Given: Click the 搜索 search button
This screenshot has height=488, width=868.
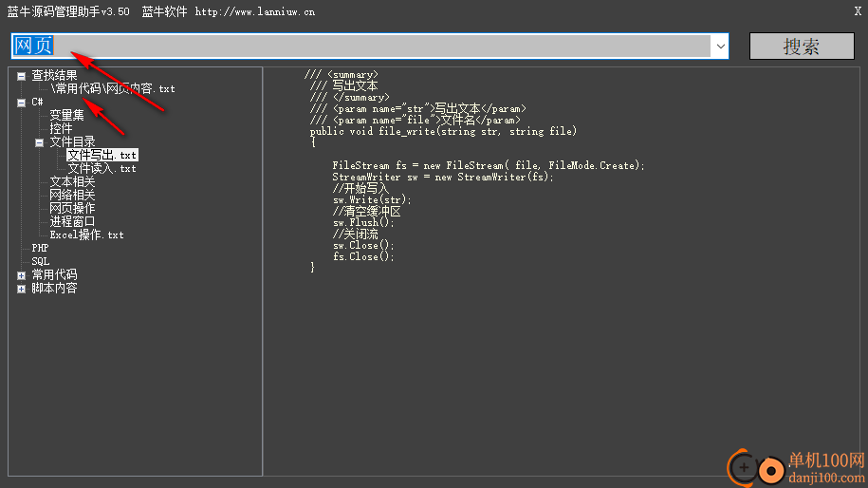Looking at the screenshot, I should click(802, 46).
